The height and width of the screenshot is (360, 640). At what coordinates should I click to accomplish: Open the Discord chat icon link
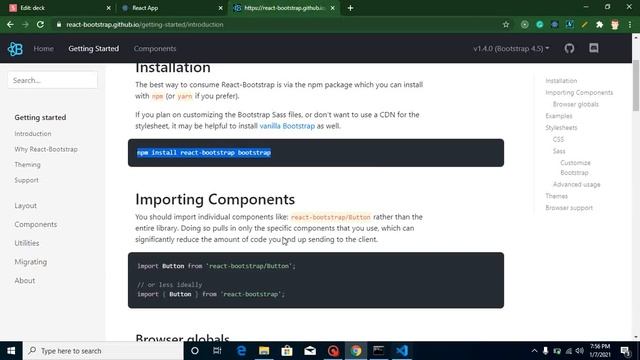tap(594, 49)
